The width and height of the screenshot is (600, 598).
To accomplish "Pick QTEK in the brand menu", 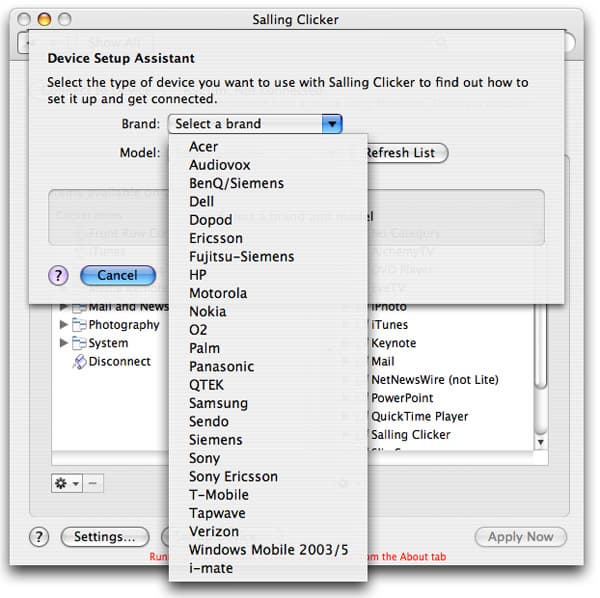I will pos(268,385).
